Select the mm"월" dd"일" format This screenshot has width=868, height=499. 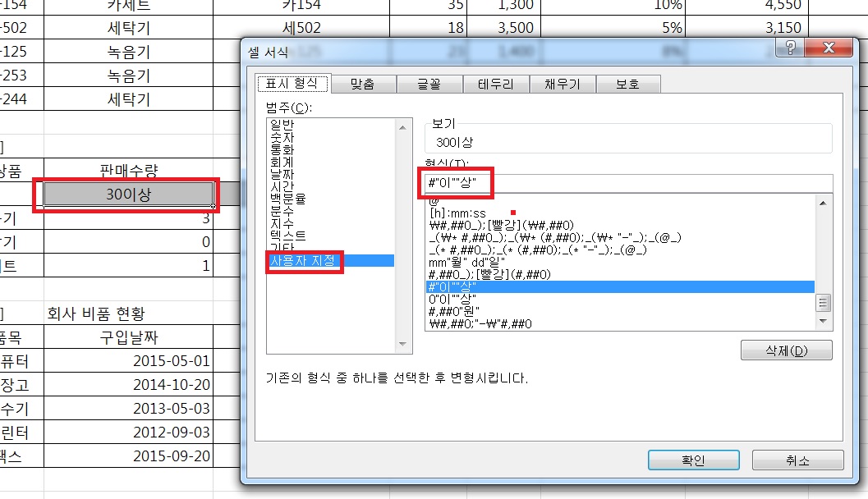[x=467, y=263]
